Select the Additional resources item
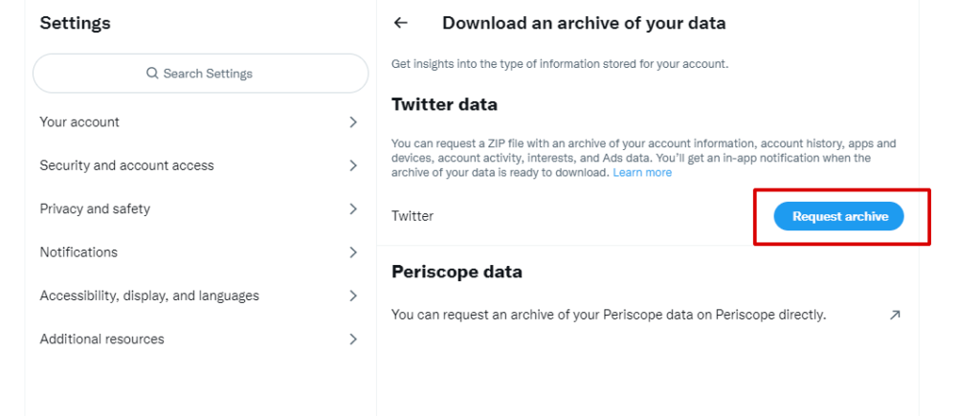The width and height of the screenshot is (980, 416). pyautogui.click(x=101, y=339)
